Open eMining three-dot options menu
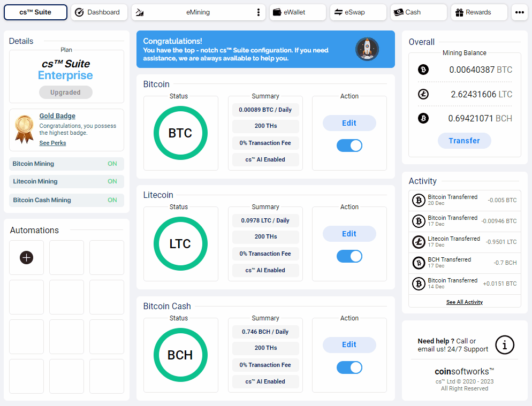The width and height of the screenshot is (532, 406). 259,12
